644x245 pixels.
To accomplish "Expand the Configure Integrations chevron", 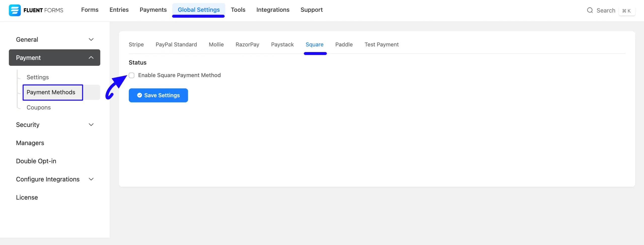I will (91, 179).
